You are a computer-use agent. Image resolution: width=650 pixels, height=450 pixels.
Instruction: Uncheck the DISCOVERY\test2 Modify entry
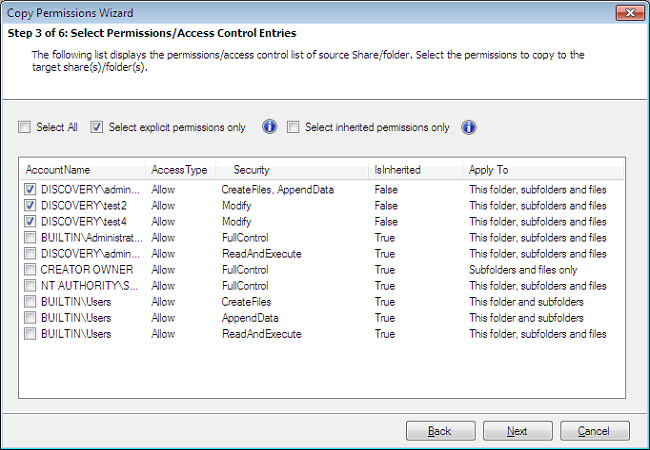[x=30, y=206]
